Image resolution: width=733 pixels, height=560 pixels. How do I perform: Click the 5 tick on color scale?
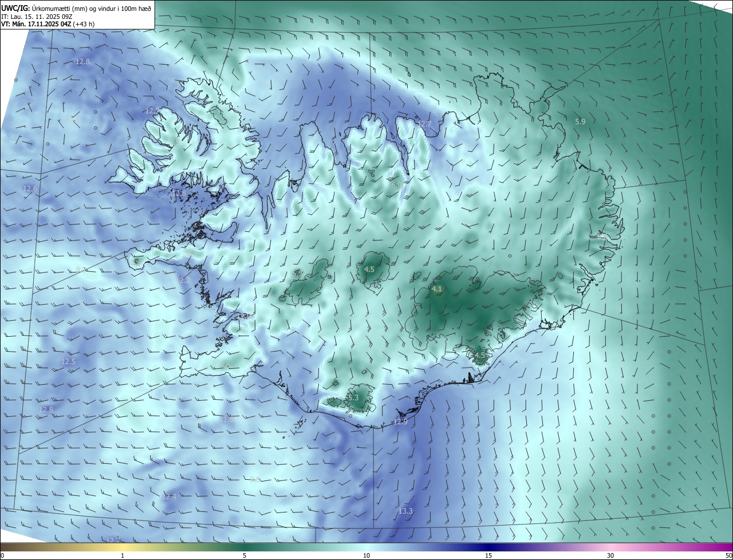(245, 555)
